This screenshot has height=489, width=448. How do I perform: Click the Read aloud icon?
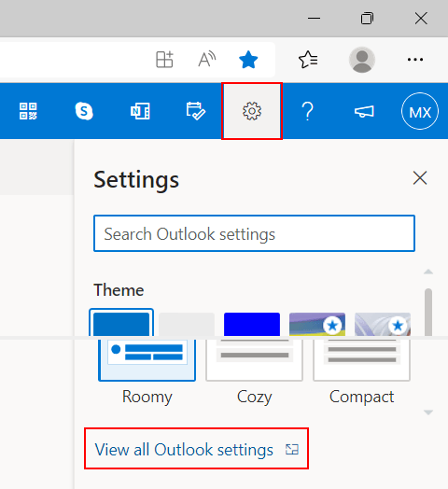coord(207,59)
